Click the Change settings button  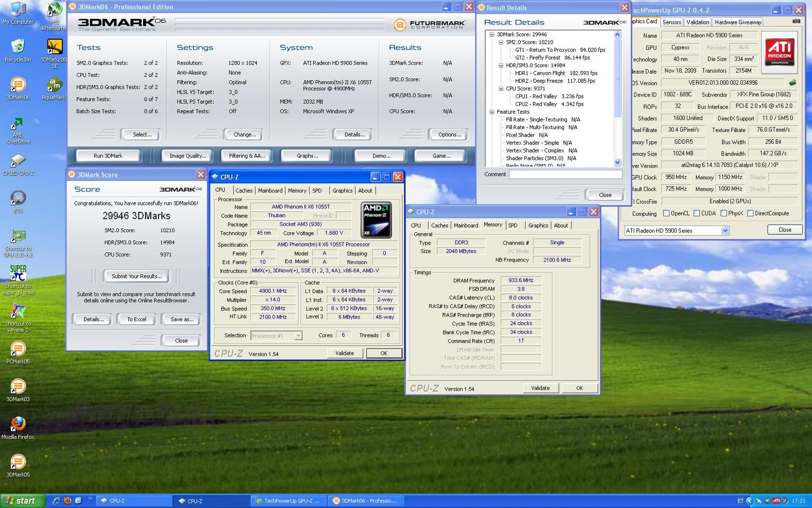coord(245,135)
